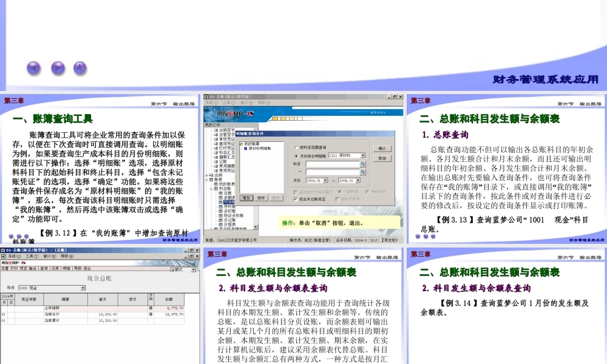Click 打印 on the 现金总账 toolbar
Viewport: 607px width, 364px height.
point(13,269)
